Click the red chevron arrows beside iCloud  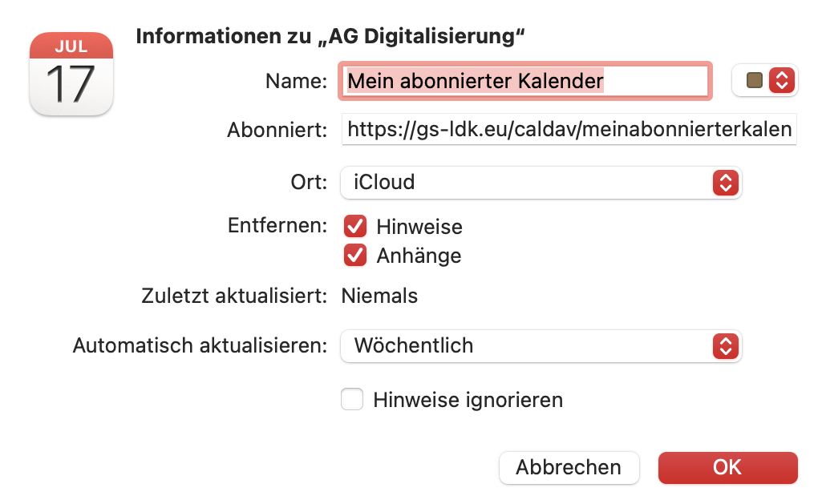[x=724, y=183]
